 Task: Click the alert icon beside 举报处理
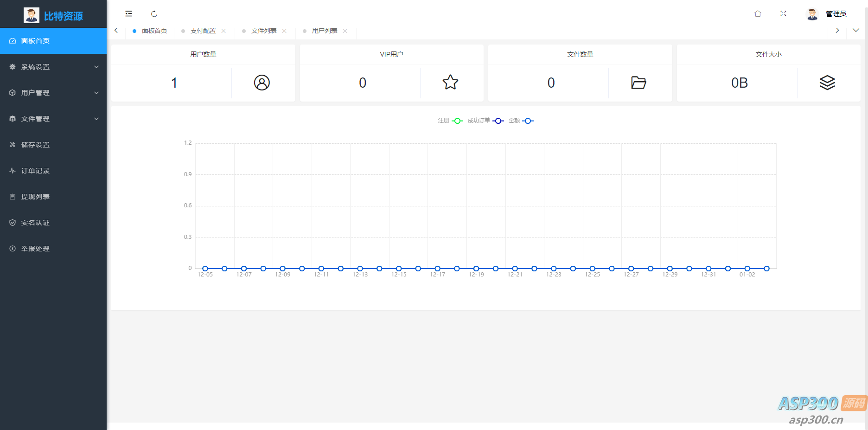[13, 249]
